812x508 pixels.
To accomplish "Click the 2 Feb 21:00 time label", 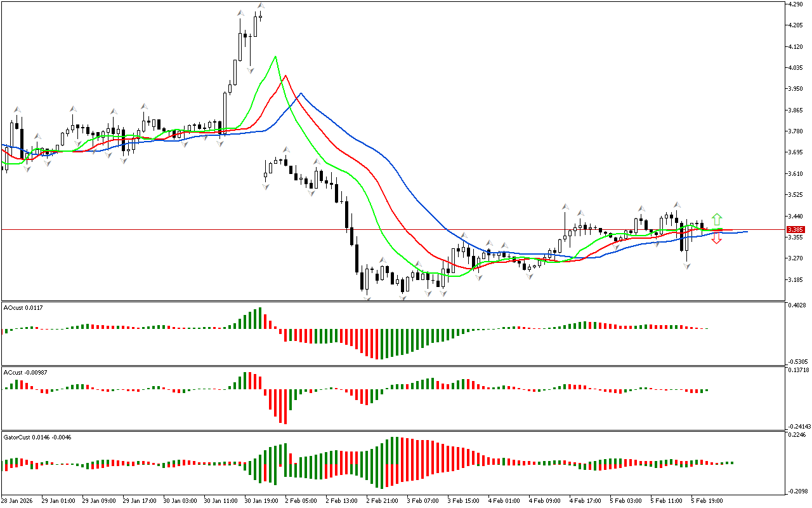I will click(381, 500).
